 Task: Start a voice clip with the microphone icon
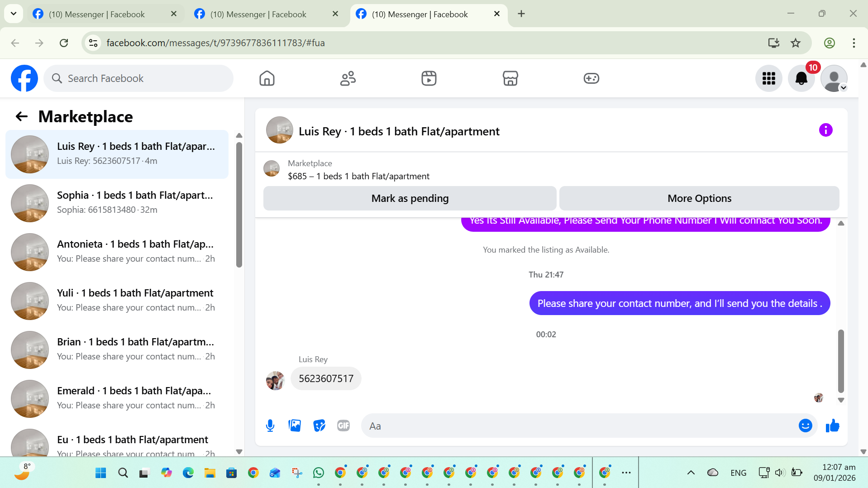[270, 426]
